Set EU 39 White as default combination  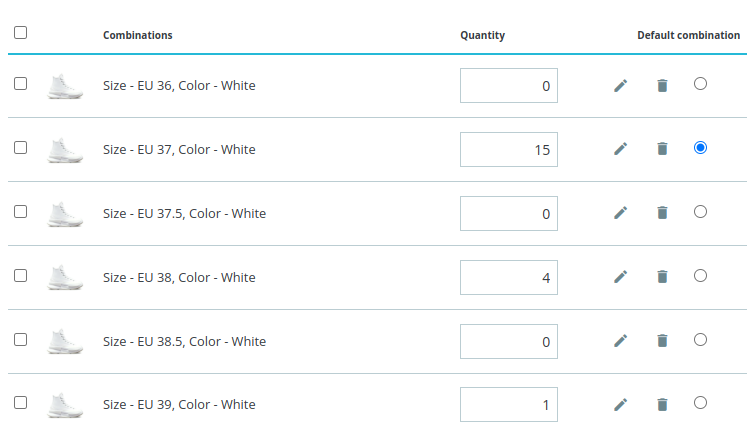(701, 402)
